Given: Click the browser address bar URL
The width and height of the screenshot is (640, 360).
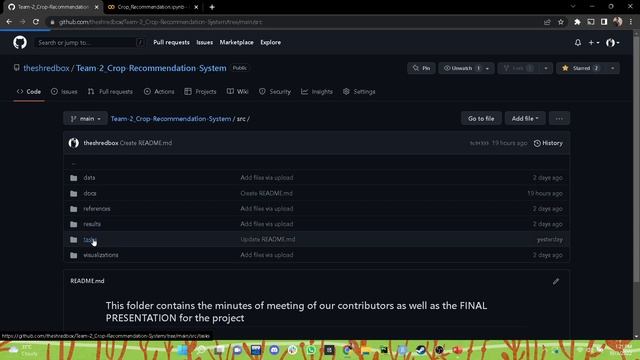Looking at the screenshot, I should [x=160, y=22].
